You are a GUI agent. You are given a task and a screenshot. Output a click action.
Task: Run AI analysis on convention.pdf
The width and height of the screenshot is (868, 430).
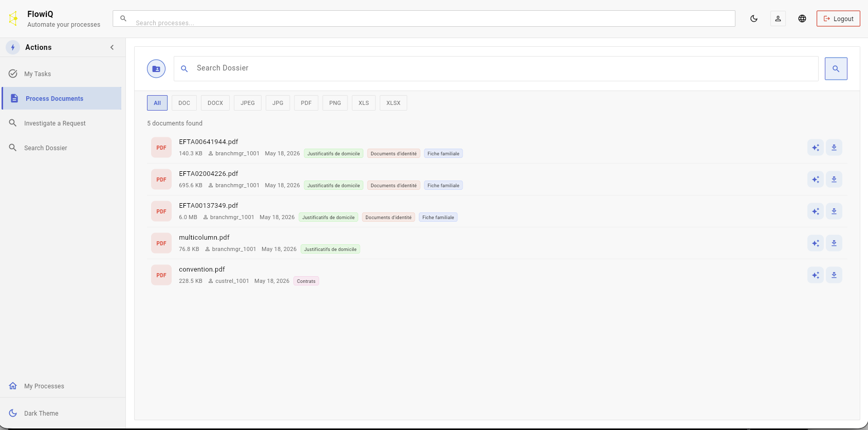pos(816,275)
